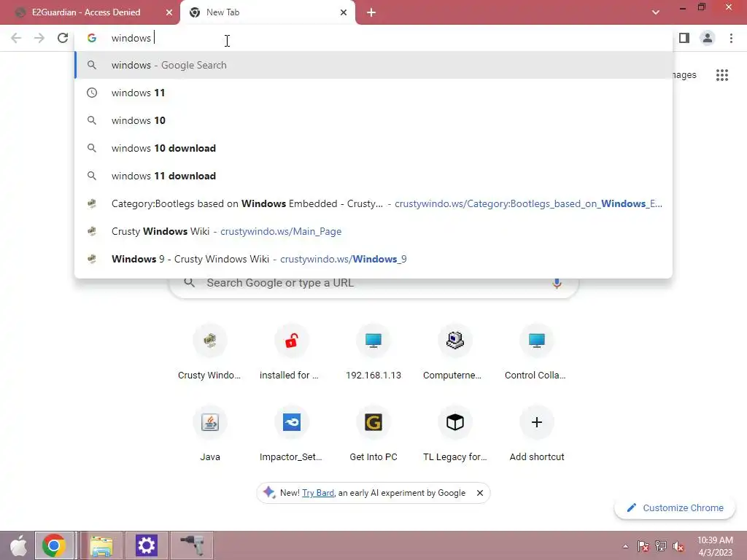The height and width of the screenshot is (560, 747).
Task: Reload the page with the refresh icon
Action: click(63, 38)
